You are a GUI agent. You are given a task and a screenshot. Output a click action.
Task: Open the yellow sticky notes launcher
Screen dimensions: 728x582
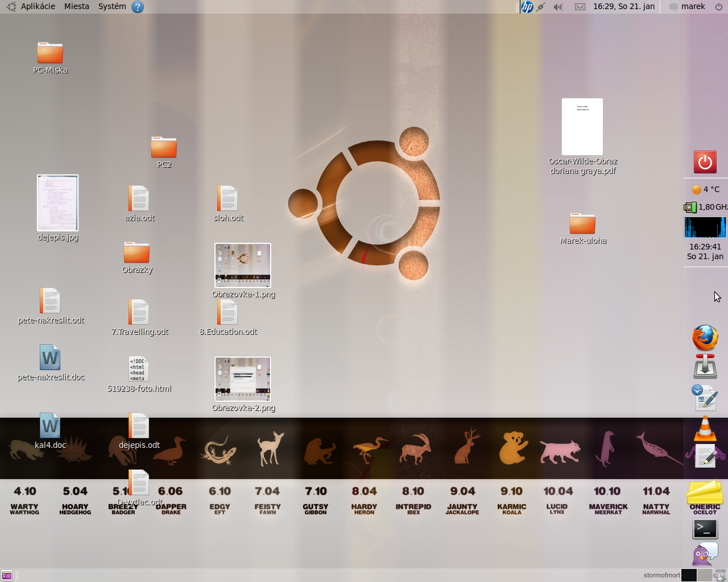(x=705, y=492)
